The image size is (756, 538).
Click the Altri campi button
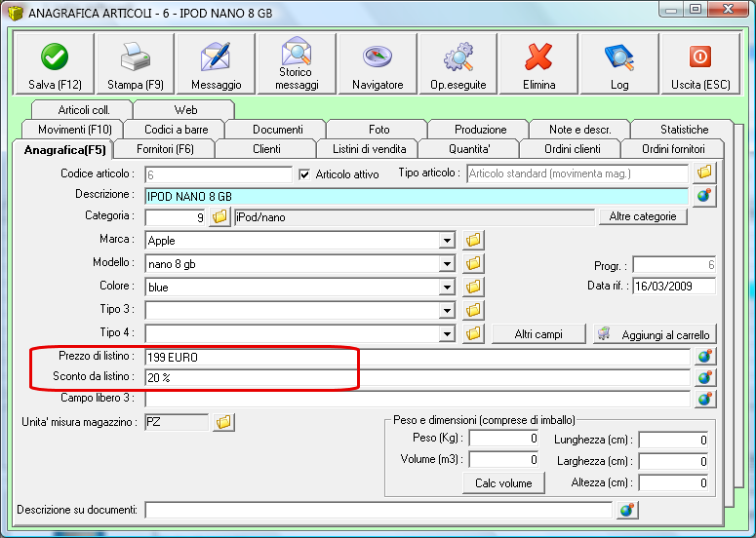(x=538, y=333)
